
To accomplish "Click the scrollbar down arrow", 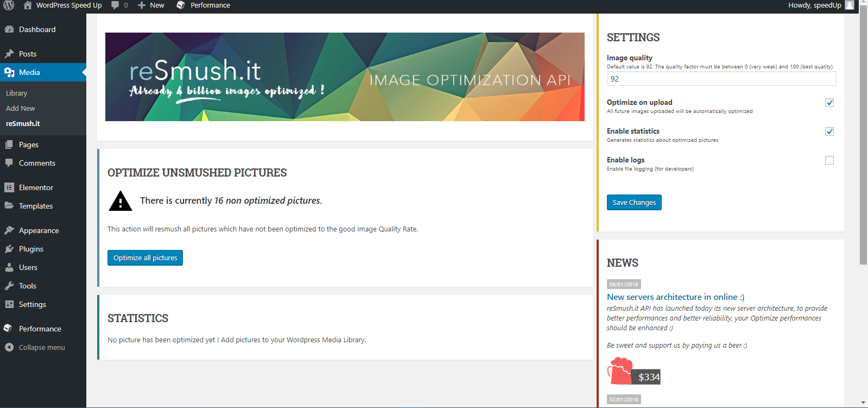I will (x=864, y=403).
